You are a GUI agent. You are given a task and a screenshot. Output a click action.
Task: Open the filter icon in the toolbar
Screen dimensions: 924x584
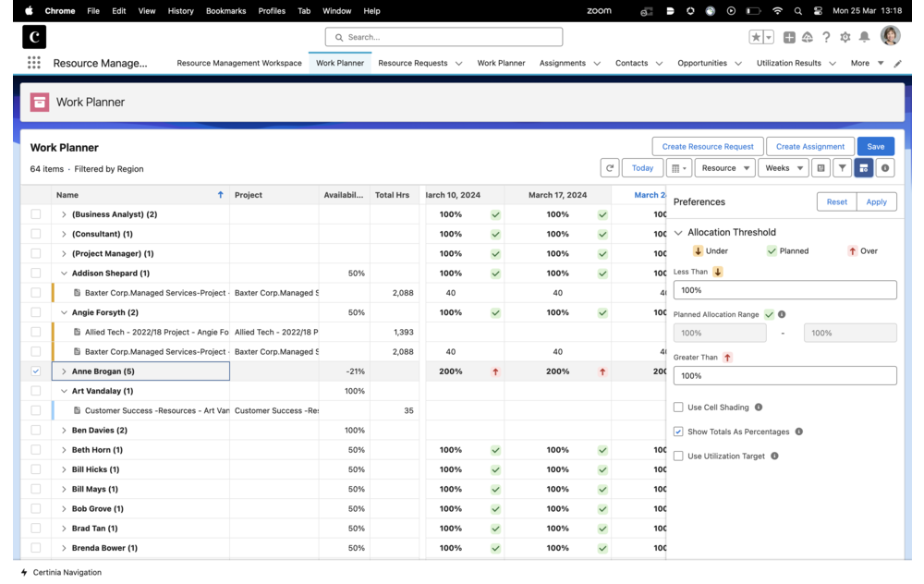point(843,167)
